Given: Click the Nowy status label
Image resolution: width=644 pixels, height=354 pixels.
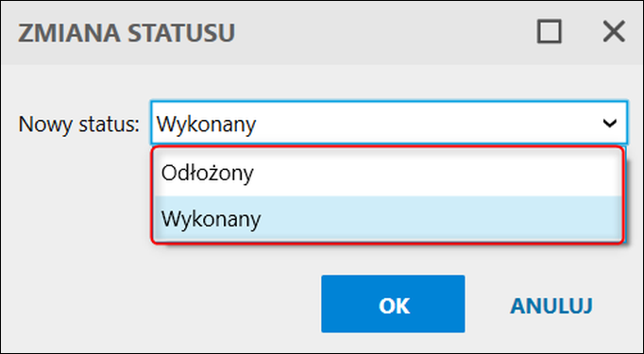Looking at the screenshot, I should pos(79,124).
